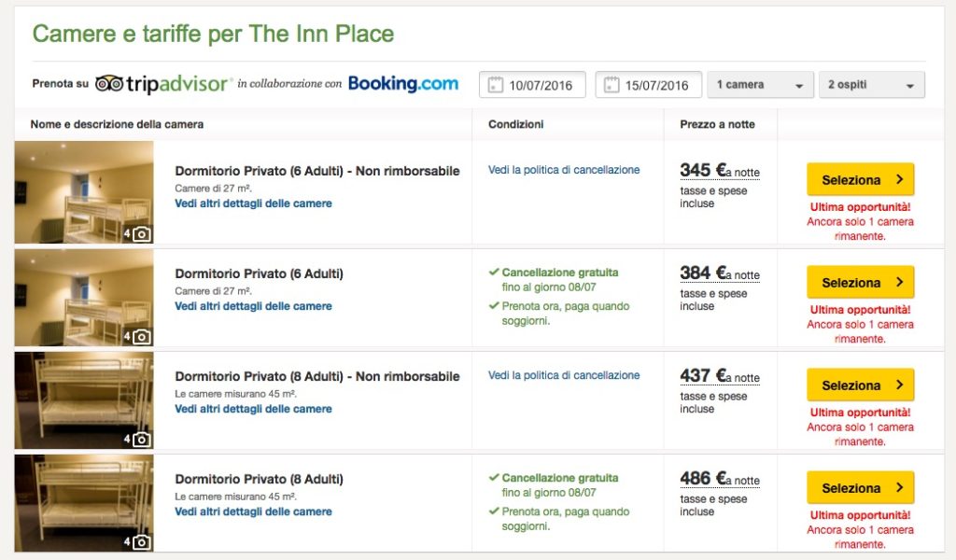The height and width of the screenshot is (560, 956).
Task: View cancellation policy for first 6-adult dorm
Action: tap(564, 170)
